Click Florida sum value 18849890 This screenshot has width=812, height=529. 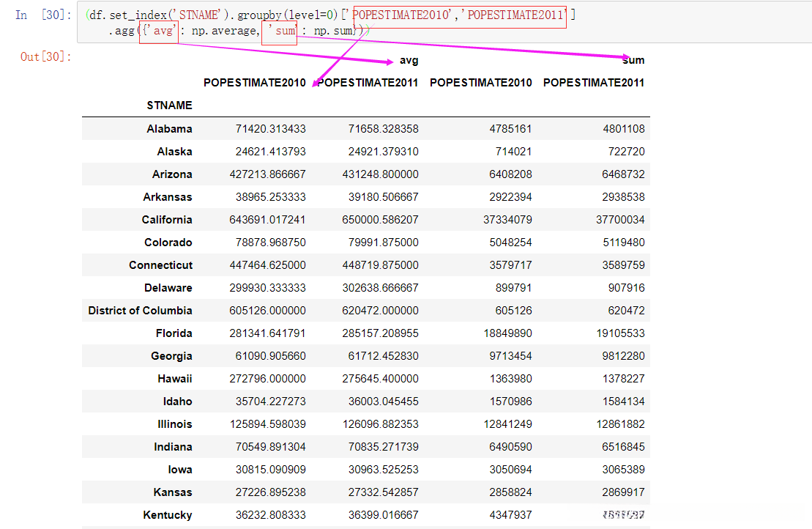pyautogui.click(x=507, y=333)
